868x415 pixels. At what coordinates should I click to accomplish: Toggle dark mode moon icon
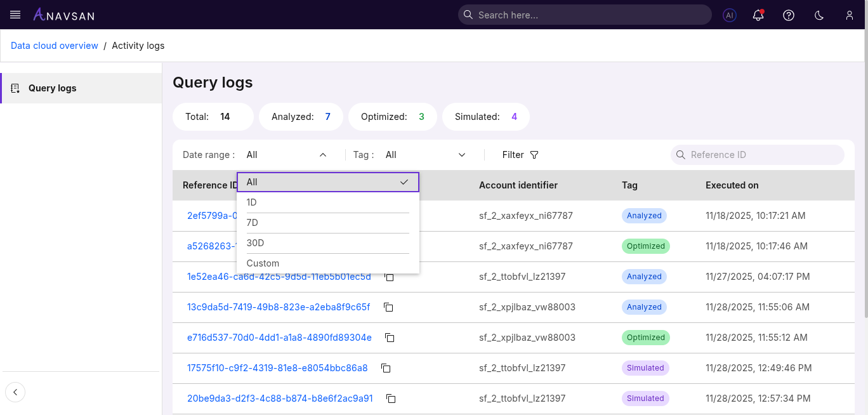click(x=819, y=15)
